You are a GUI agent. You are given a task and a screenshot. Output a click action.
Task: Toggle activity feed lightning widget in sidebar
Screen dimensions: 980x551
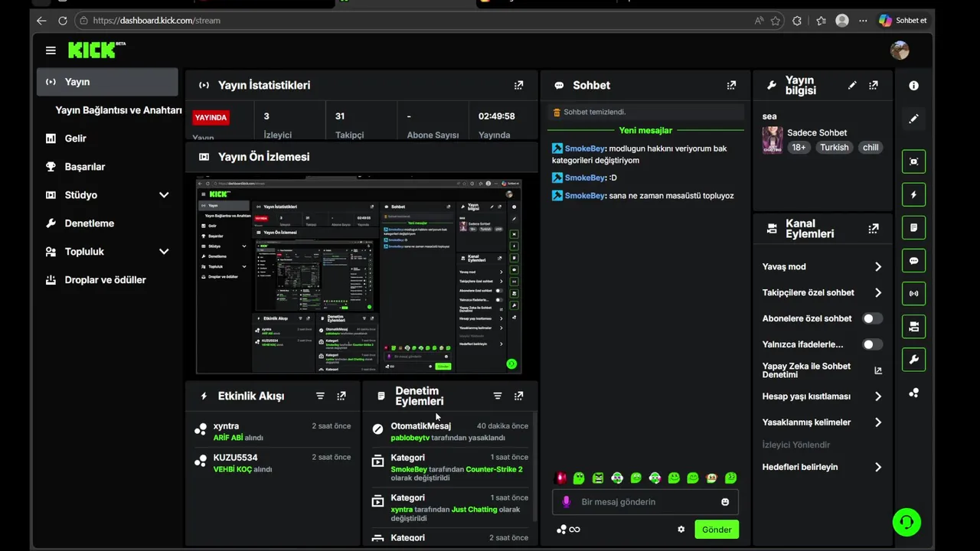tap(913, 194)
